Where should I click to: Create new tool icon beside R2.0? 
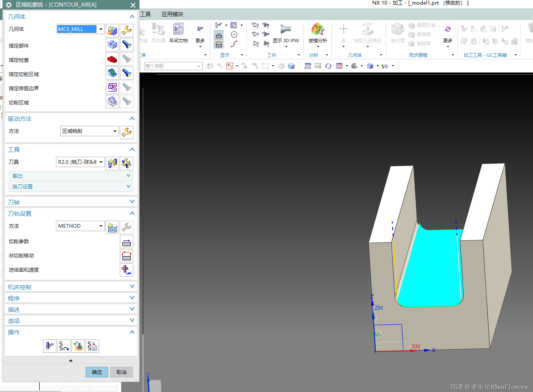click(x=112, y=163)
